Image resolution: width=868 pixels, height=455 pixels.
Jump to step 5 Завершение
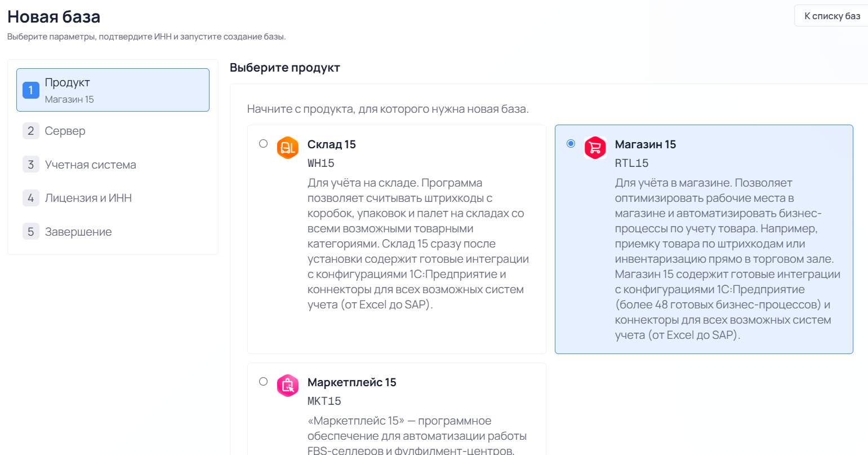(x=113, y=232)
